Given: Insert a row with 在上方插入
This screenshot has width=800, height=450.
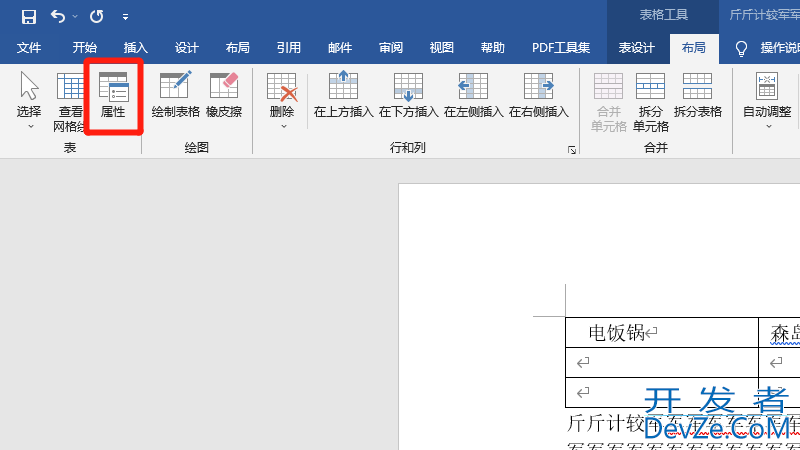Looking at the screenshot, I should (x=343, y=95).
